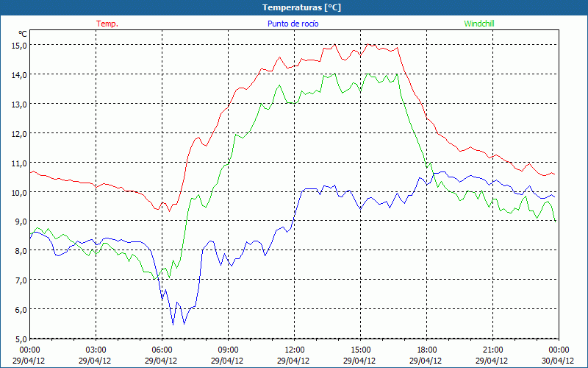The image size is (588, 368).
Task: Click the °C unit label on the axis
Action: (x=23, y=34)
